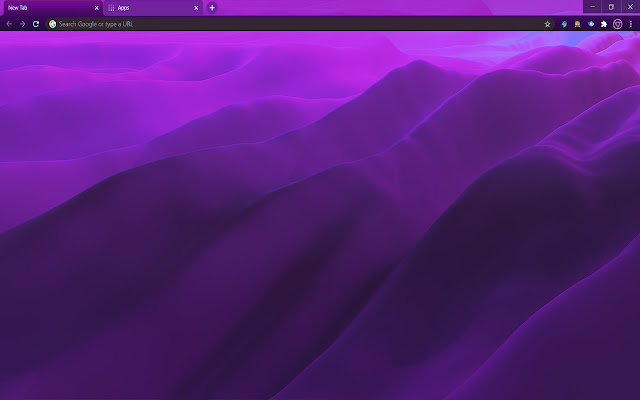Bookmark this page with the star icon
640x400 pixels.
547,23
